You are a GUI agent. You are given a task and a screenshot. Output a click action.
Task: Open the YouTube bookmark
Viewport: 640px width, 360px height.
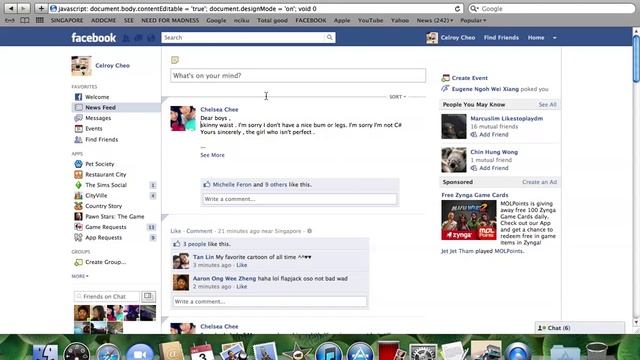click(371, 20)
